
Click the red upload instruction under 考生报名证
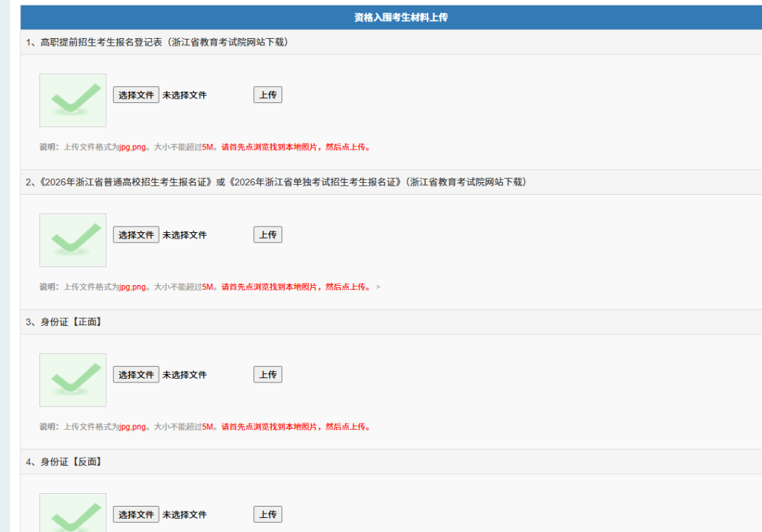pos(296,287)
